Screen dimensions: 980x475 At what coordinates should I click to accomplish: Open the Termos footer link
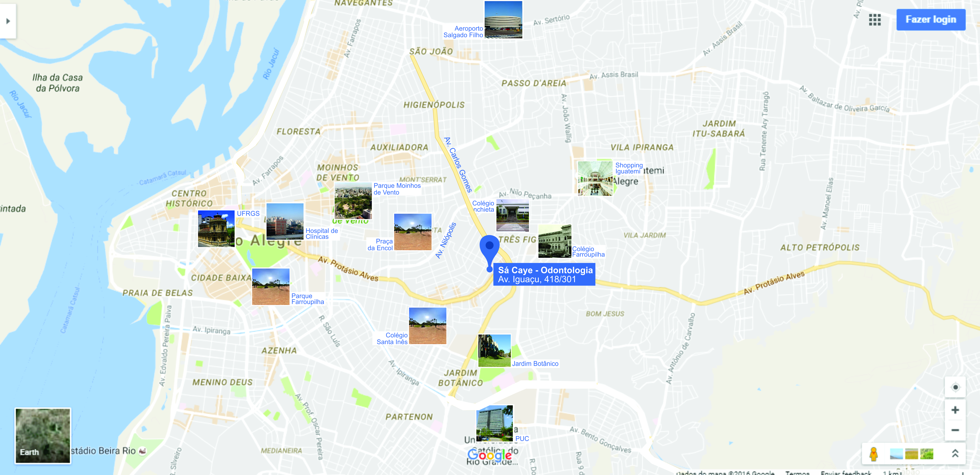(x=797, y=473)
